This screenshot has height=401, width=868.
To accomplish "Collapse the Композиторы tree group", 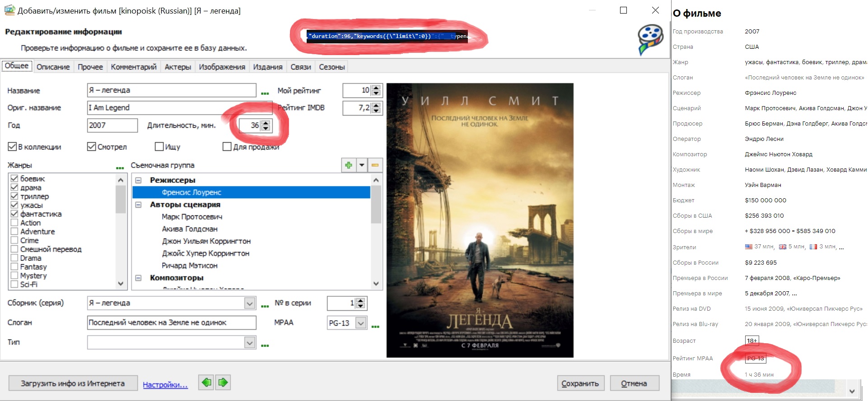I will click(x=139, y=278).
